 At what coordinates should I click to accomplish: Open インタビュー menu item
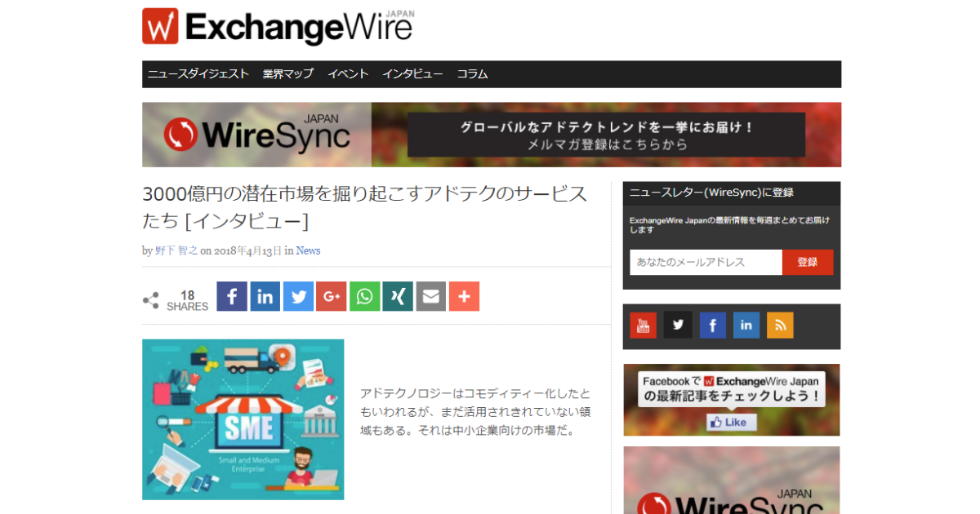[x=412, y=74]
